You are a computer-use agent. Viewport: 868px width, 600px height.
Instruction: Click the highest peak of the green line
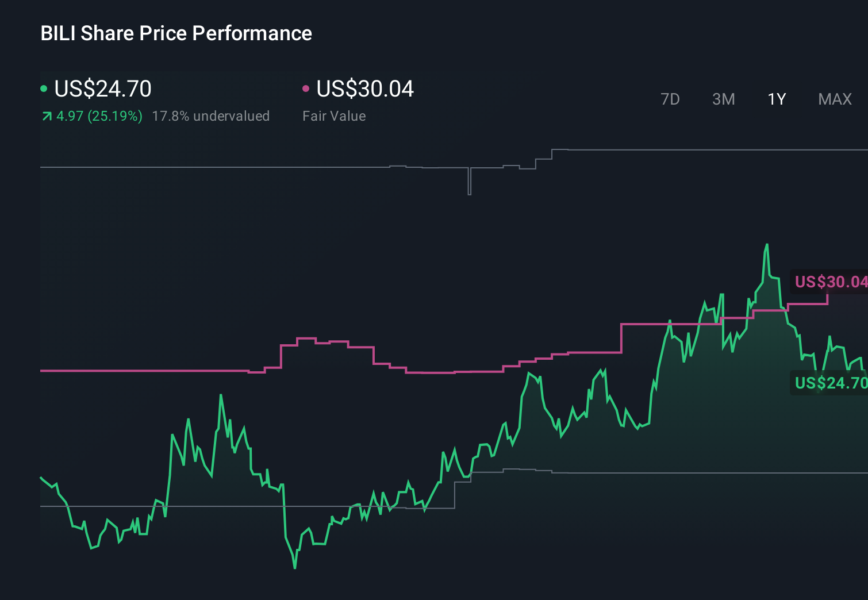click(767, 244)
